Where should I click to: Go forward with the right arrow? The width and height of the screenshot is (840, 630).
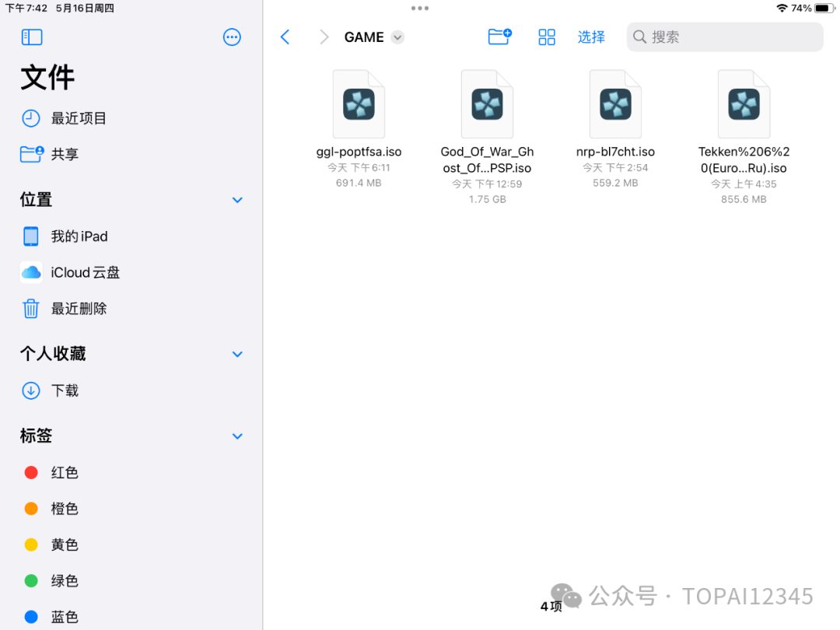pyautogui.click(x=324, y=37)
